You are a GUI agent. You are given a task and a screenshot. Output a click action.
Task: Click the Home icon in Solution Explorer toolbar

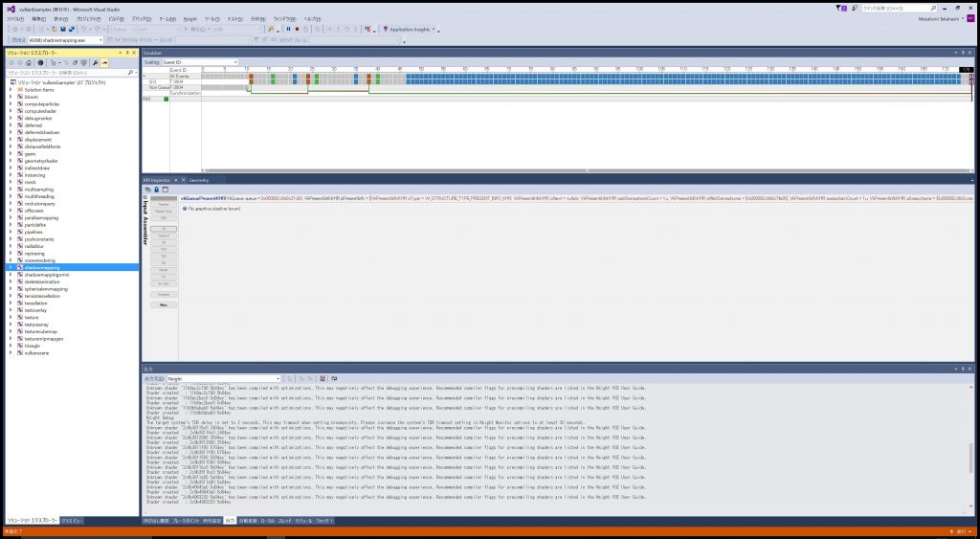[x=30, y=62]
